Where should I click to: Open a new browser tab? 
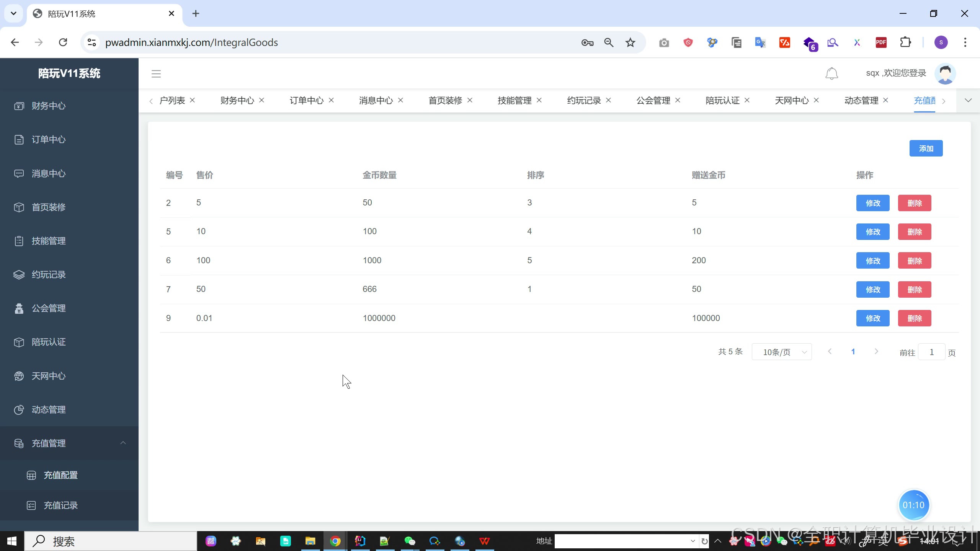(x=196, y=13)
